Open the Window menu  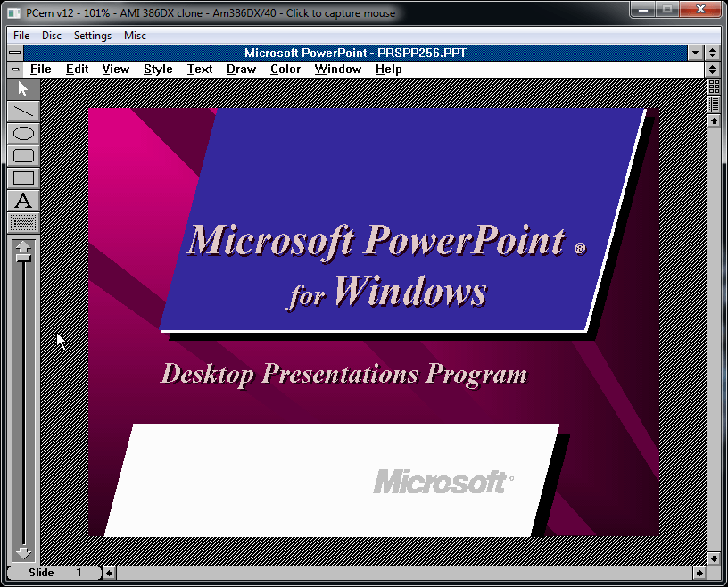(x=337, y=70)
